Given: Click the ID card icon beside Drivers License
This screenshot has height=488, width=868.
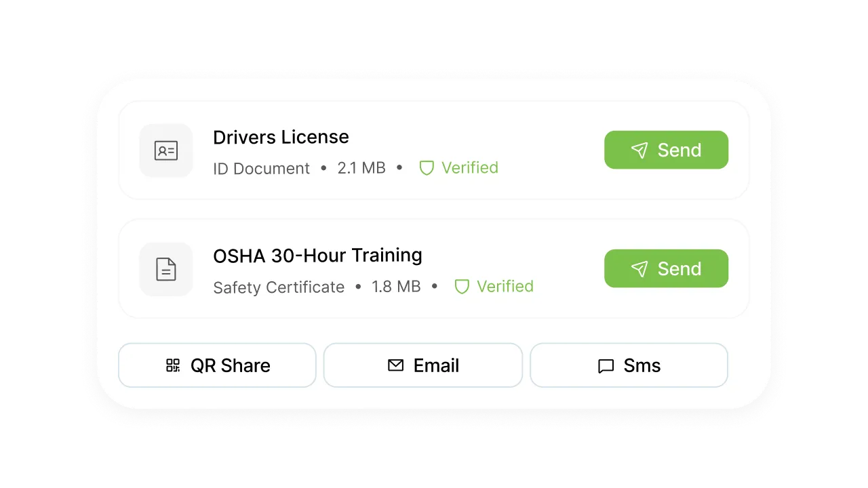Looking at the screenshot, I should pyautogui.click(x=165, y=150).
